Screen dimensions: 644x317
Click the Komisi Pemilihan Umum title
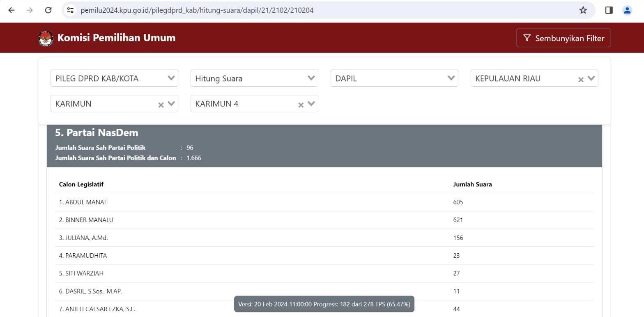[x=116, y=38]
